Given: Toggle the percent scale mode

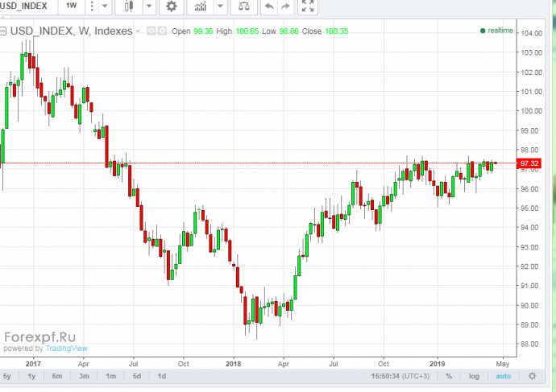Looking at the screenshot, I should point(449,376).
